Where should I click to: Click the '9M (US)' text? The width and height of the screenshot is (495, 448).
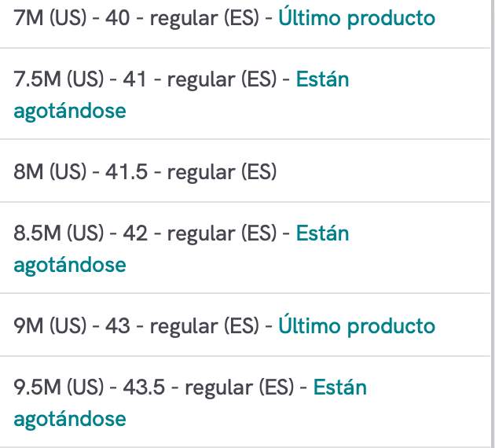point(49,326)
